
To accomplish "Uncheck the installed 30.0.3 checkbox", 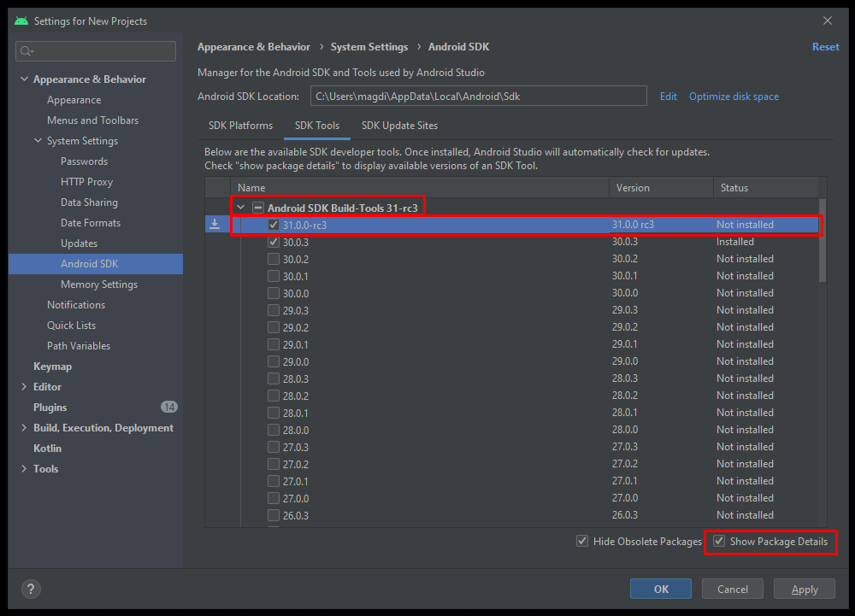I will 274,242.
